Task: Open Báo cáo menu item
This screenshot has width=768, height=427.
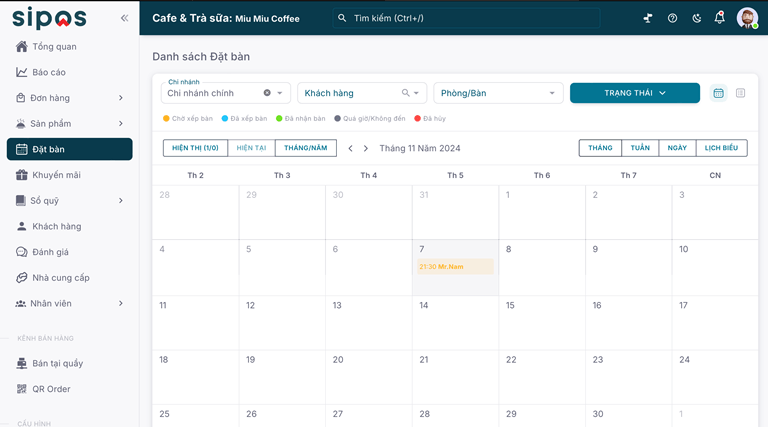Action: [x=70, y=72]
